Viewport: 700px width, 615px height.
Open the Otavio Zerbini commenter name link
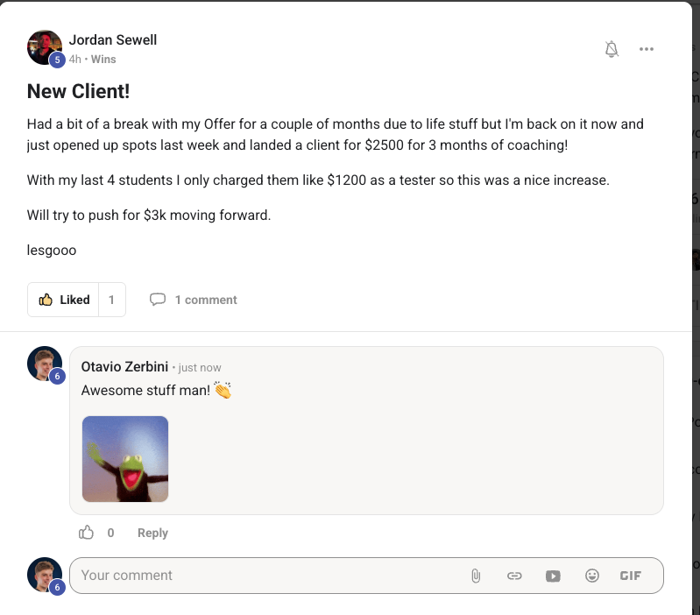[124, 367]
